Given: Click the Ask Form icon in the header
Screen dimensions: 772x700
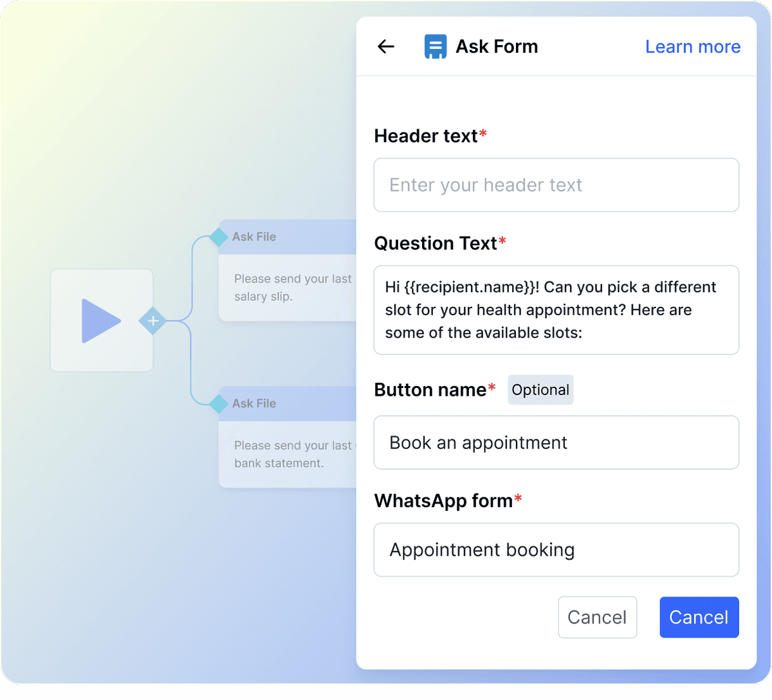Looking at the screenshot, I should click(x=435, y=46).
